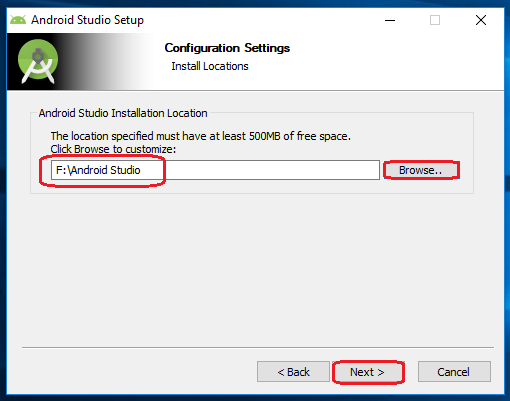Click the 500MB free space requirement text
Screen dimensions: 510x401
tap(200, 136)
